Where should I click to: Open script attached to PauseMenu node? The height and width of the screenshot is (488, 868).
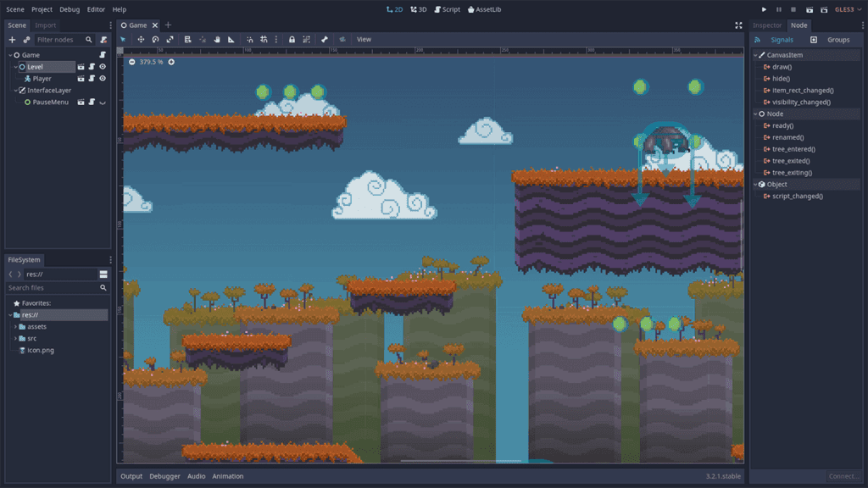coord(92,102)
